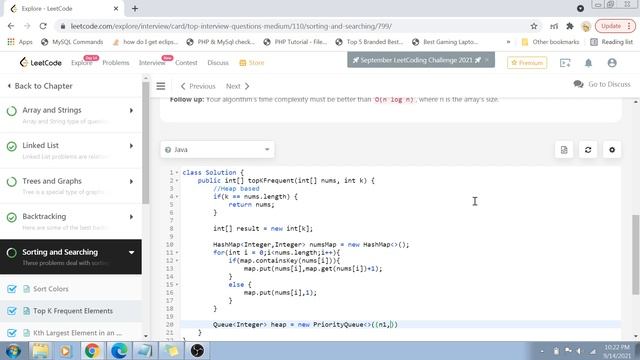This screenshot has height=360, width=640.
Task: Open File Explorer from taskbar
Action: (x=40, y=351)
